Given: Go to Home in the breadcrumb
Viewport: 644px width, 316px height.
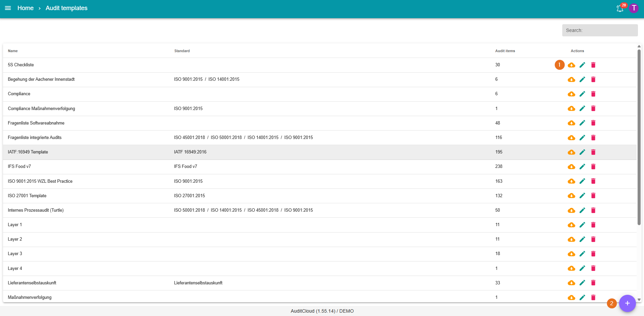Looking at the screenshot, I should tap(26, 8).
